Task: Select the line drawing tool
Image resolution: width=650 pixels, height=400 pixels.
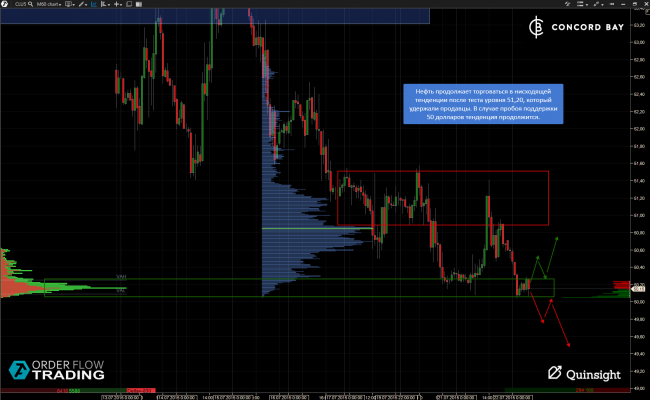Action: [x=82, y=4]
